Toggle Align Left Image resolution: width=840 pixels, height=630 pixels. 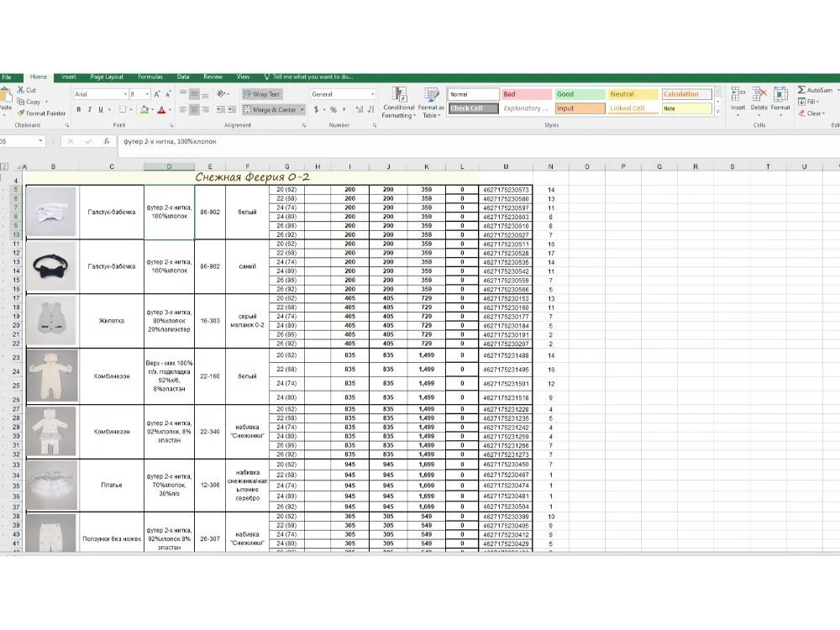183,109
